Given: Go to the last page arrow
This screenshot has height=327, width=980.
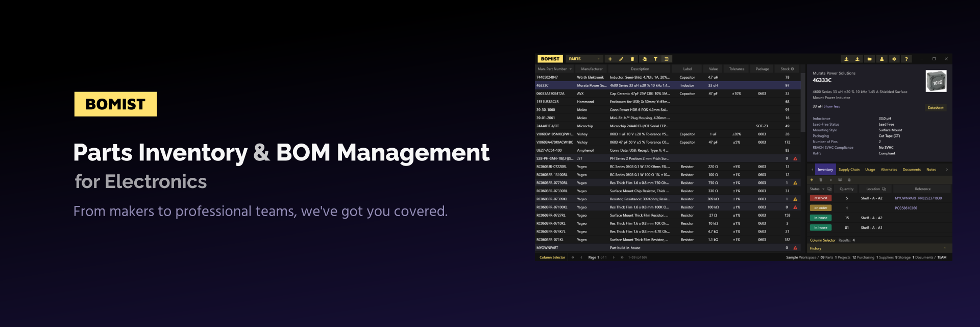Looking at the screenshot, I should pyautogui.click(x=622, y=258).
